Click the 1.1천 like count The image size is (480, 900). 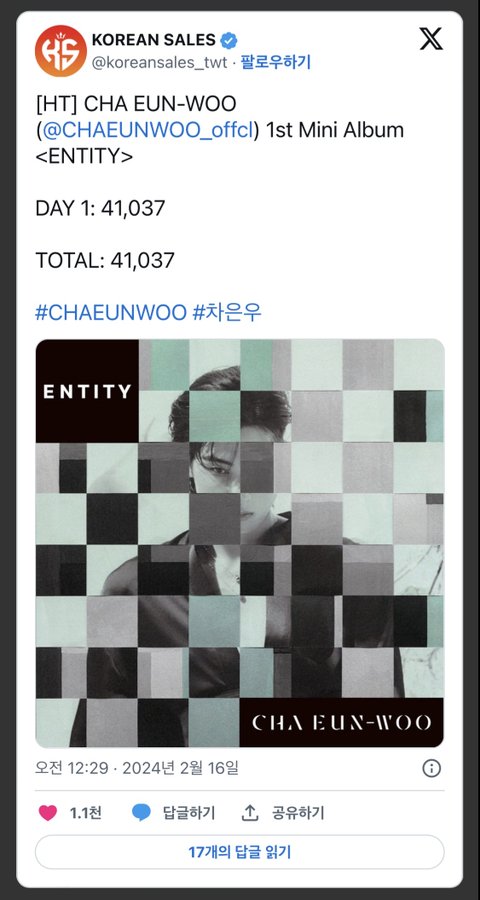coord(86,813)
